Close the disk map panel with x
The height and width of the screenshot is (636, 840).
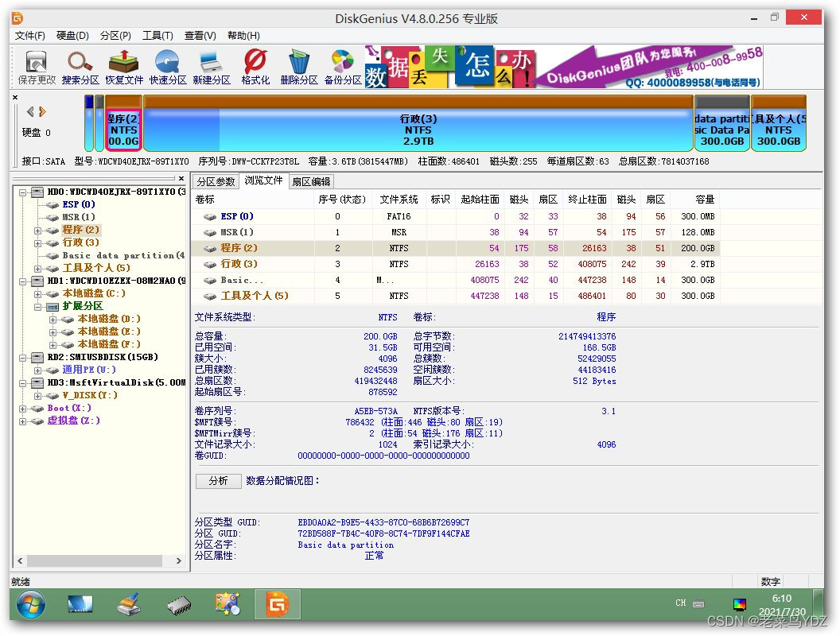point(15,98)
